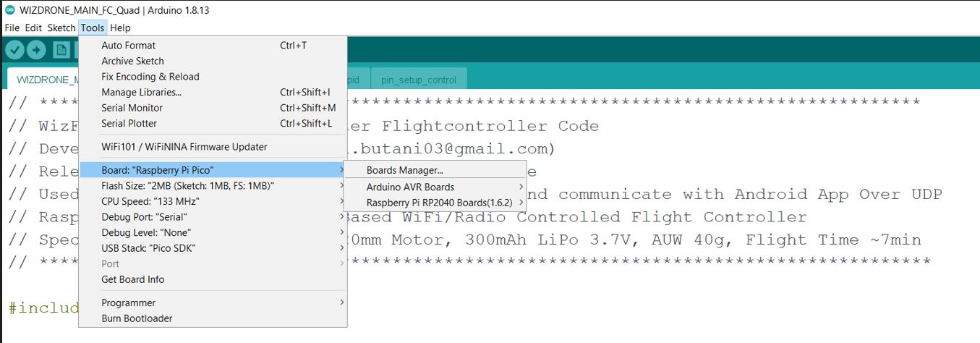Choose Auto Format from Tools menu
Viewport: 980px width, 343px height.
(213, 46)
